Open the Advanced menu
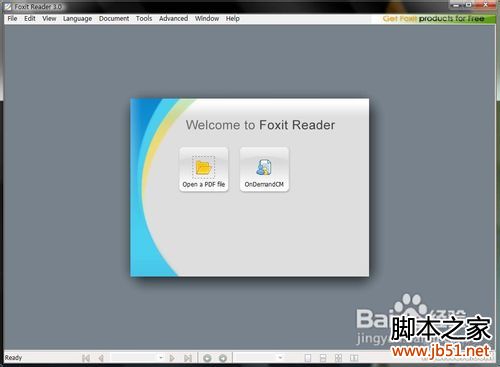500x367 pixels. click(173, 19)
